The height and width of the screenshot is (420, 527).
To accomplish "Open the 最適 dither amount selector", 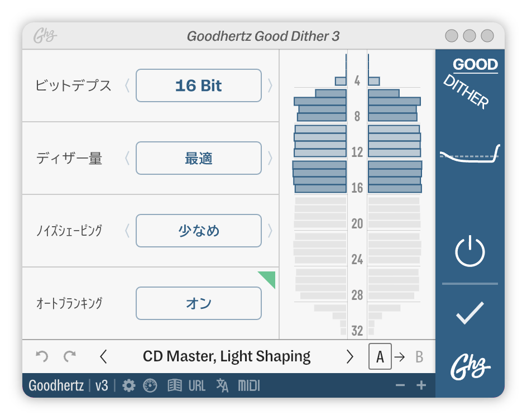I will coord(199,158).
